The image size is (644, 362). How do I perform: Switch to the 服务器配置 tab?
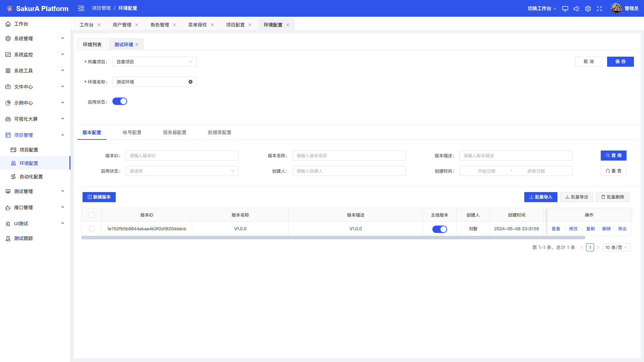(174, 132)
